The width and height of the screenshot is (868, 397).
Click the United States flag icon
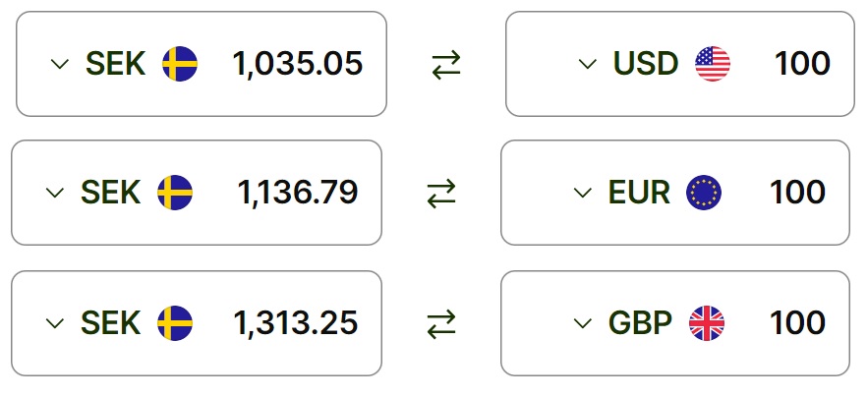[713, 64]
